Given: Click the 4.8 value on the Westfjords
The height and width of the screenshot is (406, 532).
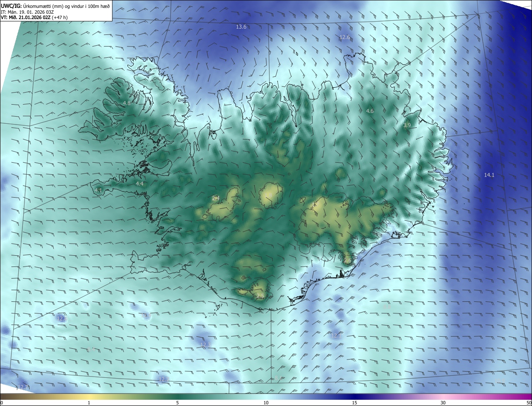Looking at the screenshot, I should click(x=127, y=103).
